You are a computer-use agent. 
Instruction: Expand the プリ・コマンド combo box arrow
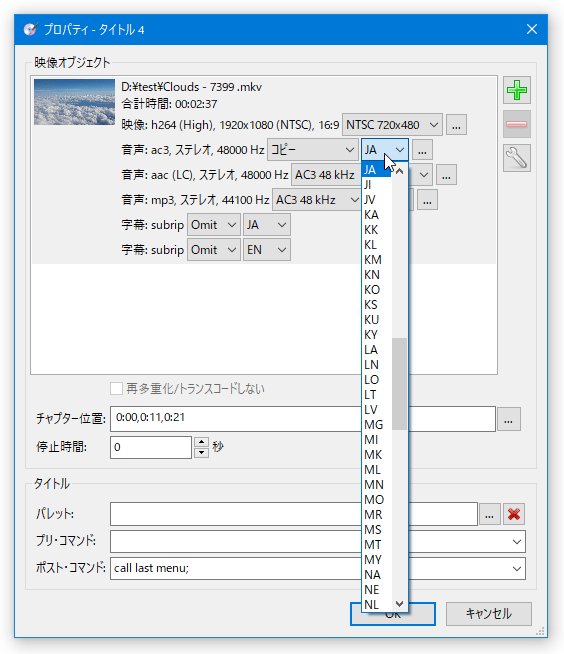(x=516, y=542)
